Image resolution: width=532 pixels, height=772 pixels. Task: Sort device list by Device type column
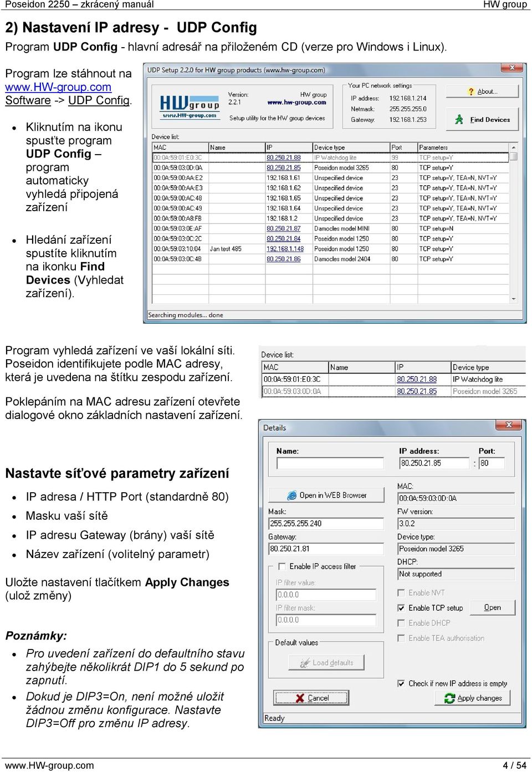pos(351,147)
